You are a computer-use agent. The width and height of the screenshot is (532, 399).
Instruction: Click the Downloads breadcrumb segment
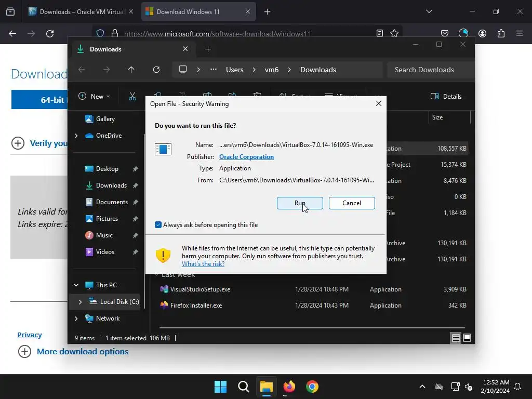point(318,70)
